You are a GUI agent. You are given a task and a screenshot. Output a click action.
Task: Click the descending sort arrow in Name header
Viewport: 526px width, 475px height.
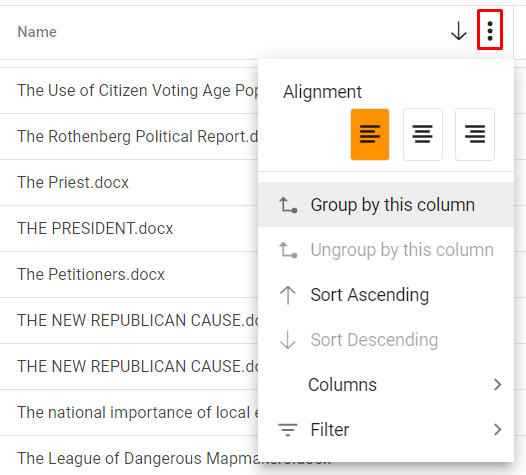coord(459,31)
